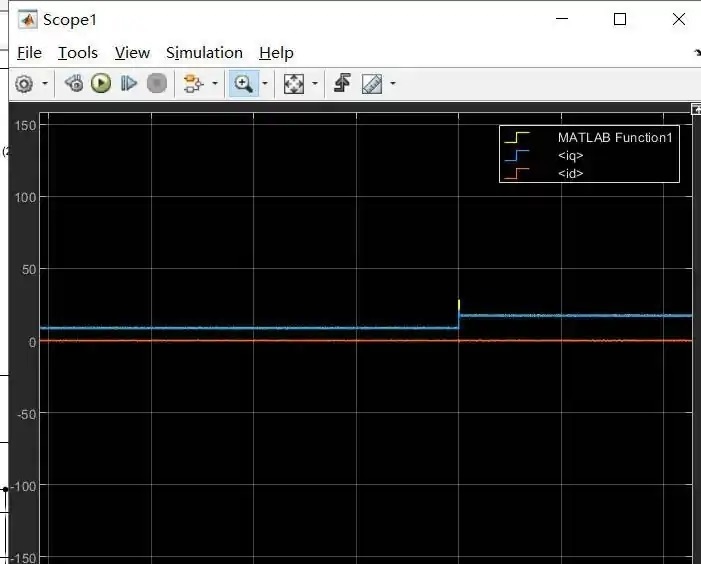Click the 50 y-axis label
The width and height of the screenshot is (701, 564).
(29, 269)
